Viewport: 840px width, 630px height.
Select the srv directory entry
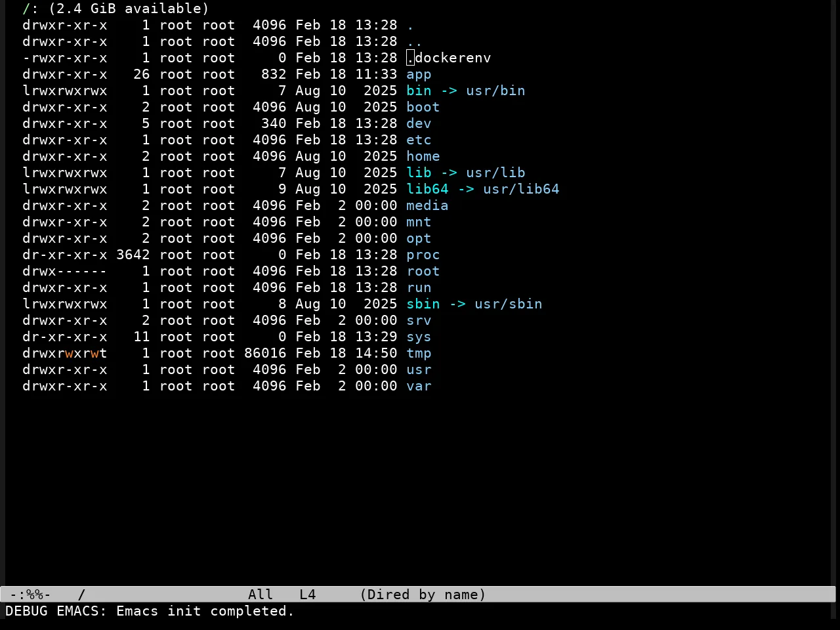pyautogui.click(x=419, y=320)
